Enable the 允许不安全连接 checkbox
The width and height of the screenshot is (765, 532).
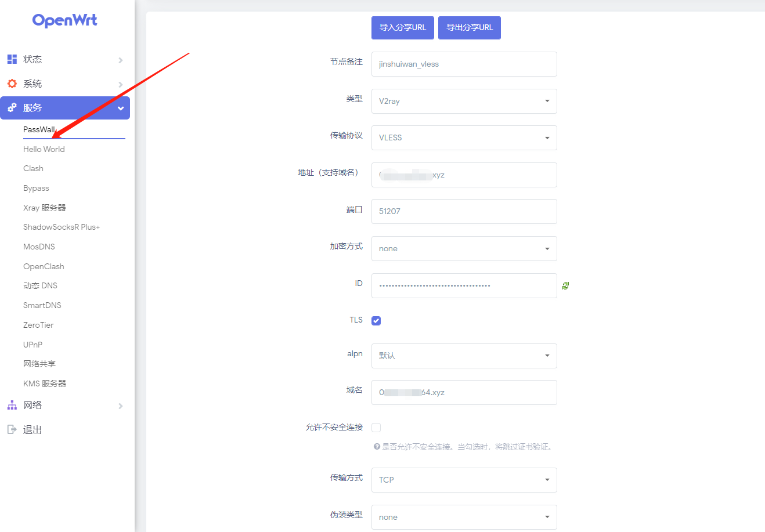point(376,428)
